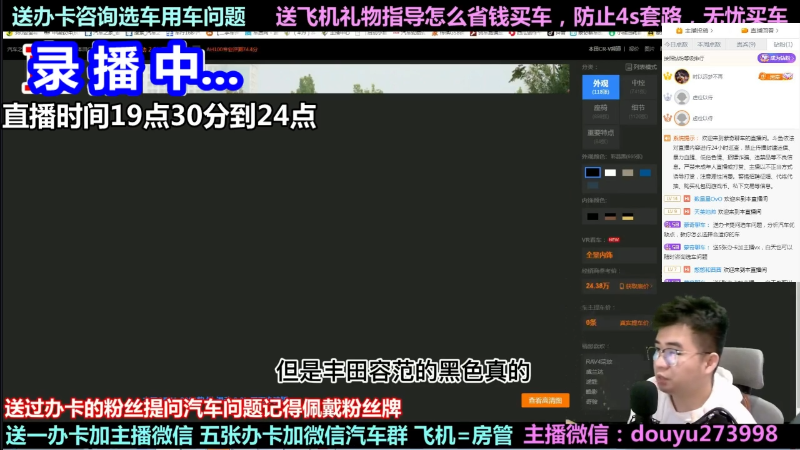Select the 外观 exterior photo category
The image size is (800, 450).
point(601,87)
